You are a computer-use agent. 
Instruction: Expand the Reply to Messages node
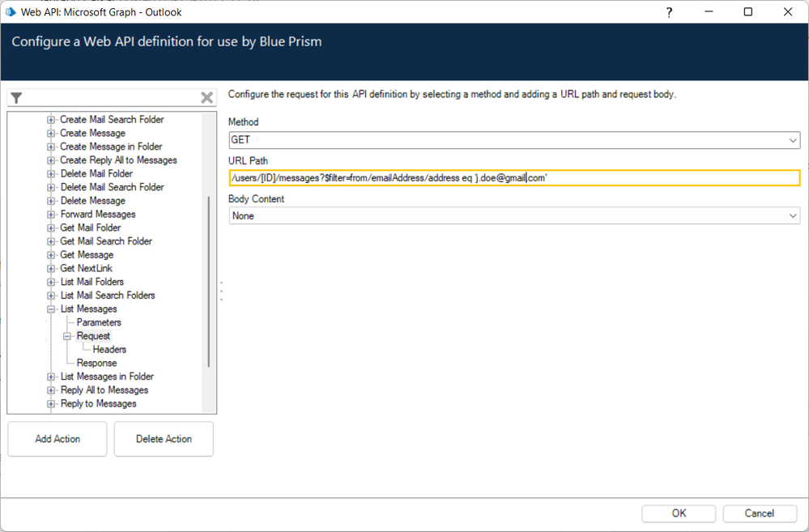(x=52, y=404)
